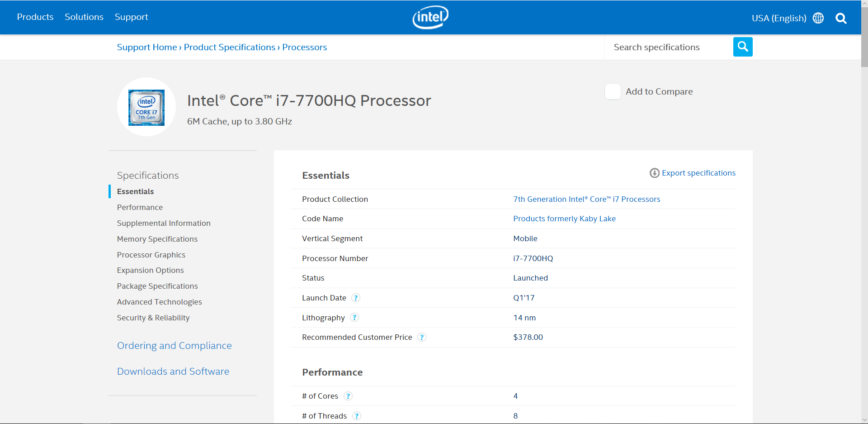Click the Core i7 7th Gen badge

146,107
